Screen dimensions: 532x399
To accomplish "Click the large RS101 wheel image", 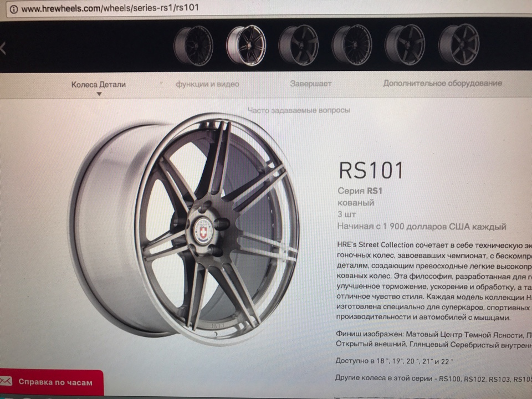I will click(185, 227).
